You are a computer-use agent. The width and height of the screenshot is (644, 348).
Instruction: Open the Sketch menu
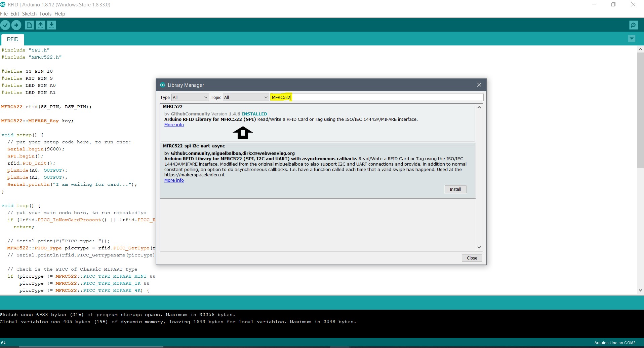[29, 14]
